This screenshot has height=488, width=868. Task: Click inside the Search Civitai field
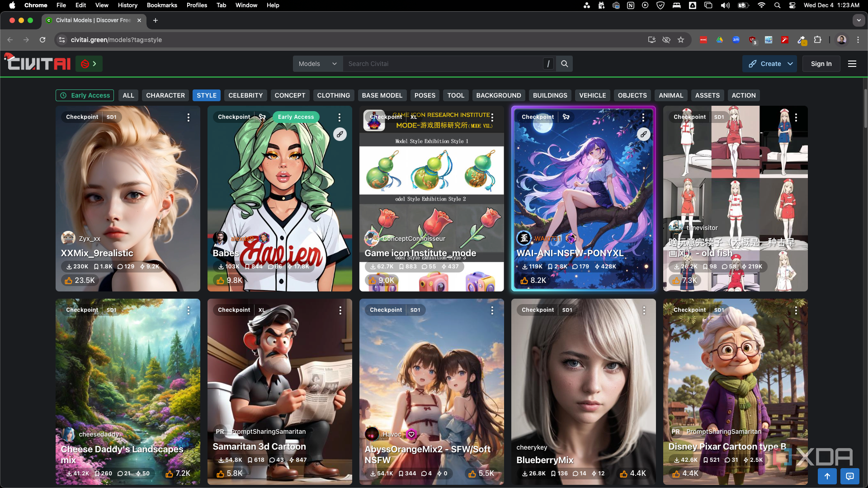pyautogui.click(x=443, y=64)
